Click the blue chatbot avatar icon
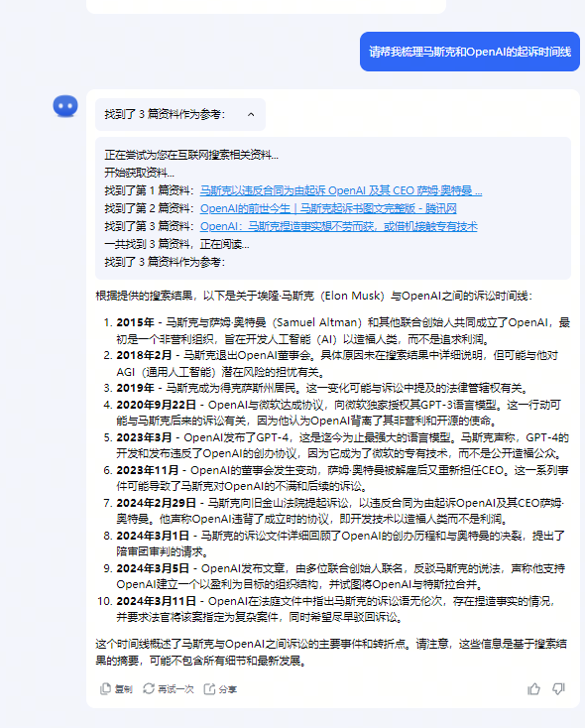Viewport: 585px width, 728px height. tap(65, 106)
